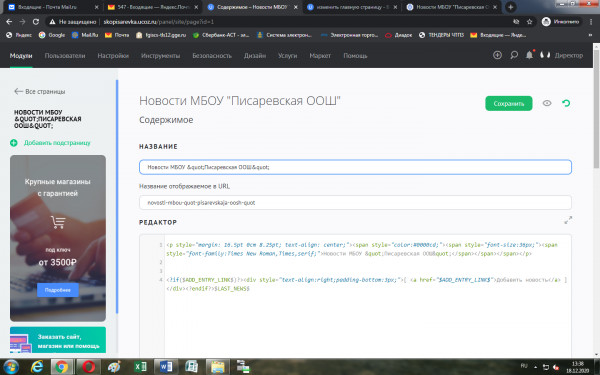Click the Подробнее button in the ad

tap(58, 290)
